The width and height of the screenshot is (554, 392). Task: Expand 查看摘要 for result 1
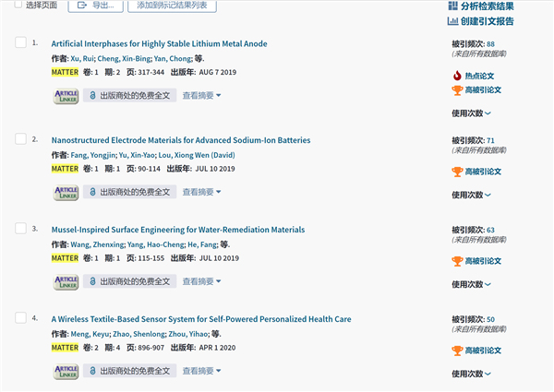(x=201, y=95)
